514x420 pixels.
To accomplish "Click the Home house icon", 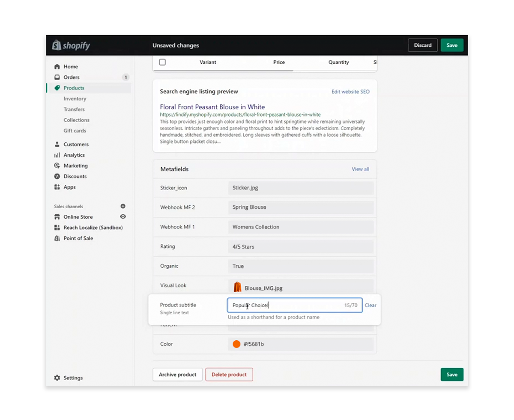I will click(57, 66).
